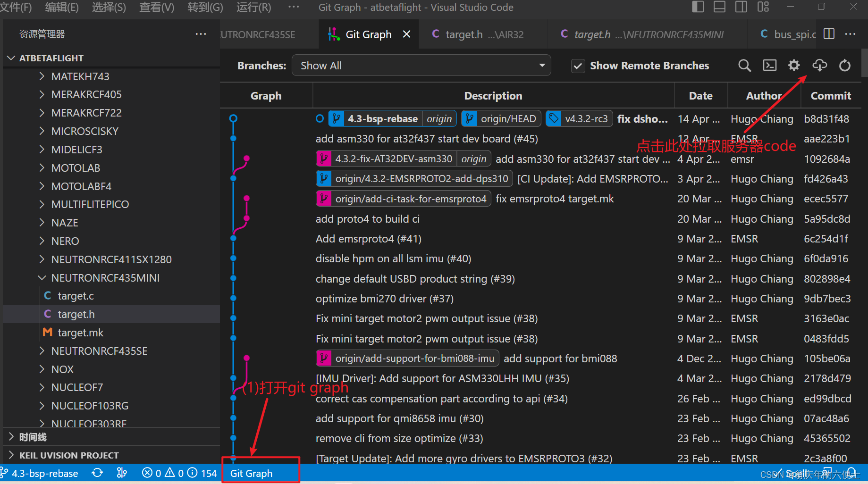Click the v4.3.2-rc3 tag label
Screen dimensions: 868x484
[579, 119]
